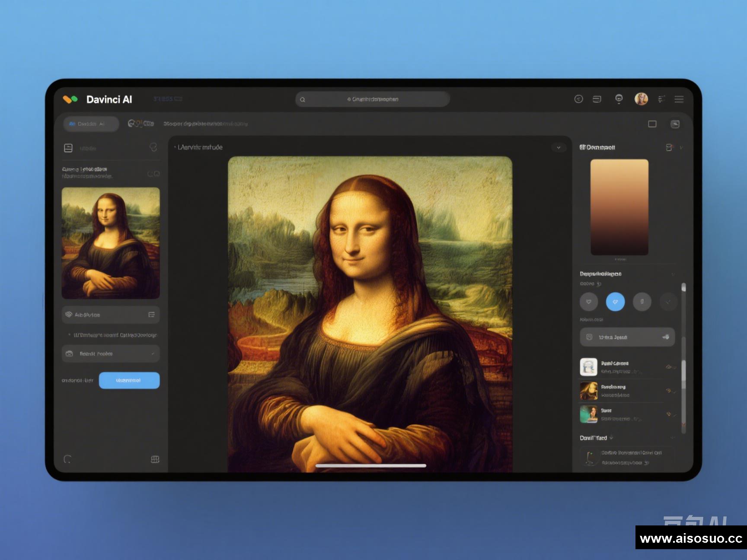Click the link icon beside the left panel description
The image size is (747, 560).
coord(153,174)
